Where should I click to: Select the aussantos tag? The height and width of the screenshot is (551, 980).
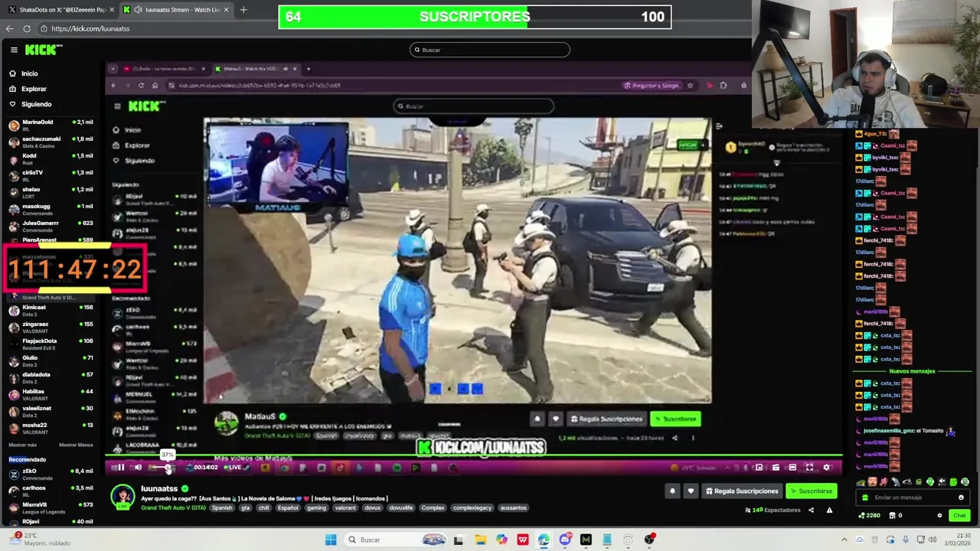513,507
